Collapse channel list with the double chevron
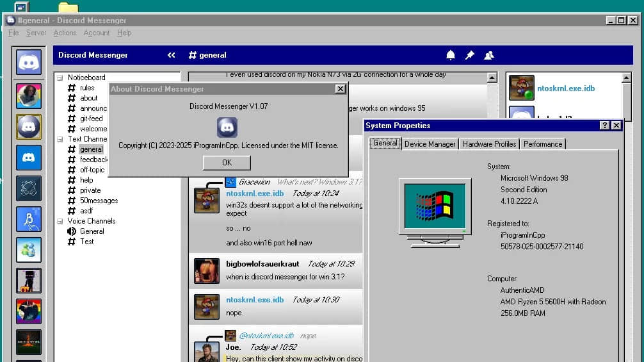The image size is (644, 362). pyautogui.click(x=172, y=55)
